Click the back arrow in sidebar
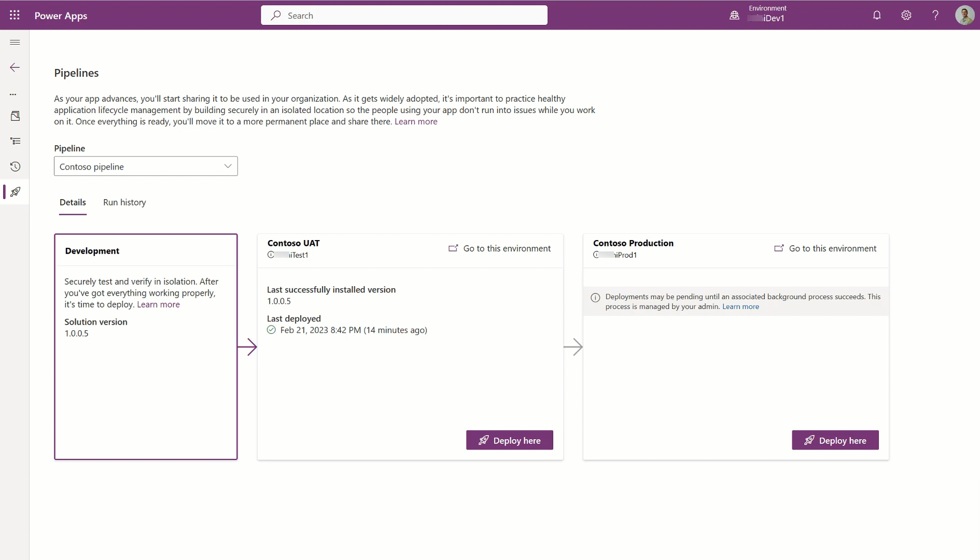 point(15,67)
